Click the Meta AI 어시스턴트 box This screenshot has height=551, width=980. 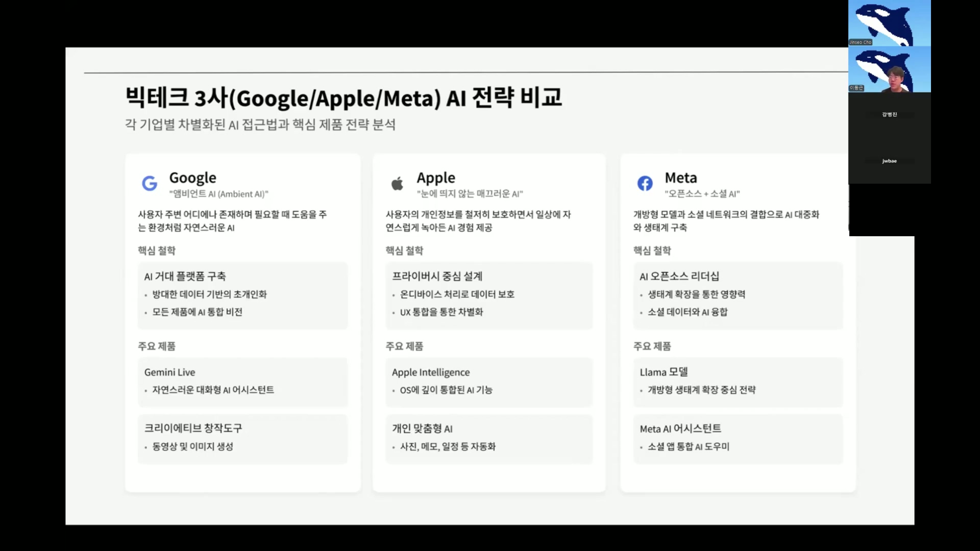click(x=738, y=438)
